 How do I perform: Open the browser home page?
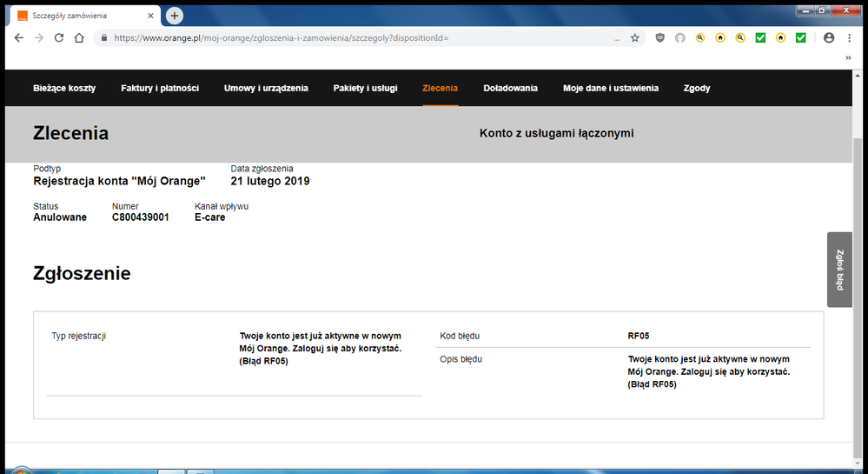coord(79,37)
